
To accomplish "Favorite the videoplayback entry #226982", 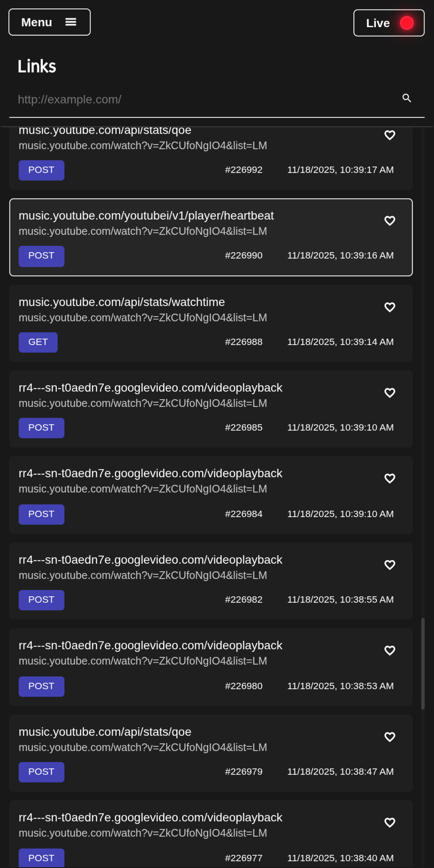I will [x=389, y=565].
